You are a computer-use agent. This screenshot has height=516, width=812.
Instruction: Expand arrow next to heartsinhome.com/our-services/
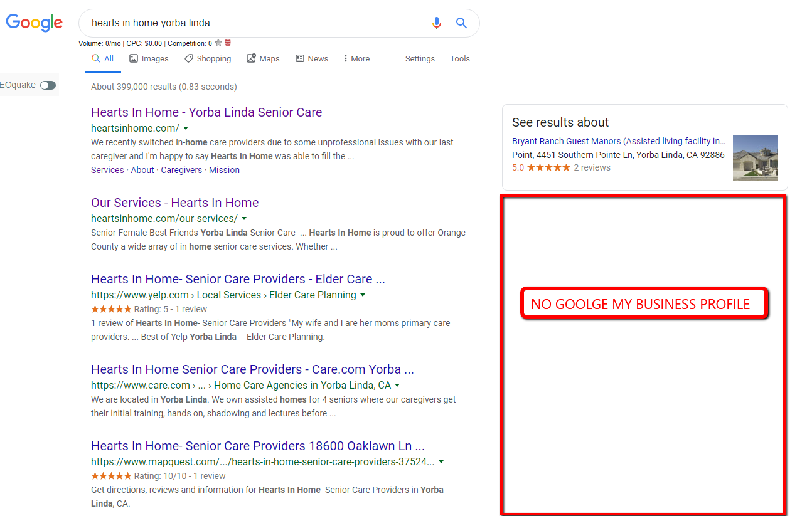click(244, 219)
